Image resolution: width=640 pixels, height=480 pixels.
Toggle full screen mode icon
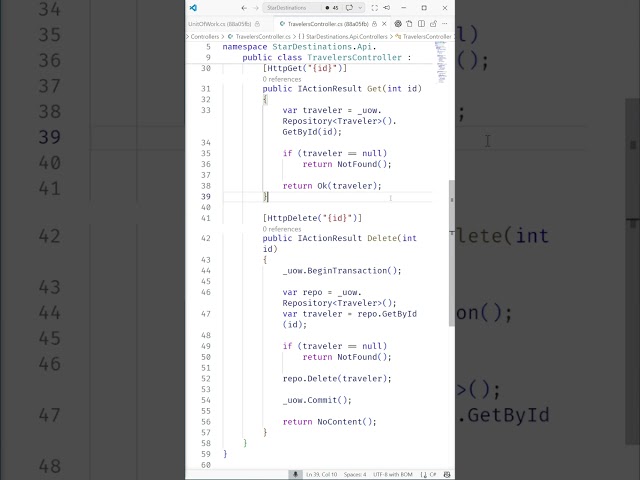click(x=375, y=8)
